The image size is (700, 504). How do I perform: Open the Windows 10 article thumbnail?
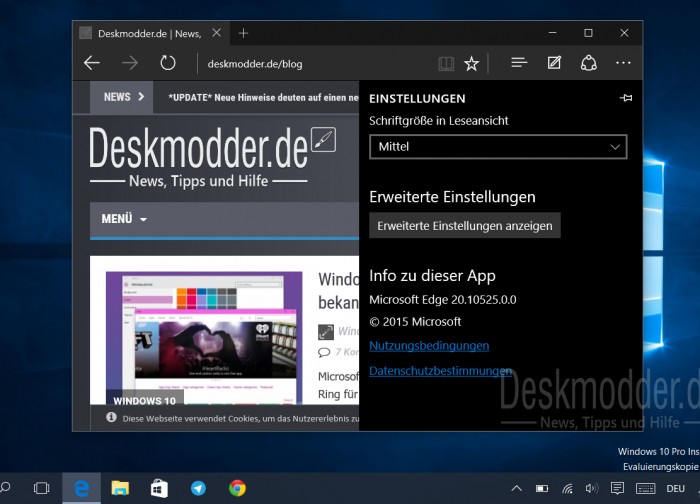pyautogui.click(x=204, y=337)
